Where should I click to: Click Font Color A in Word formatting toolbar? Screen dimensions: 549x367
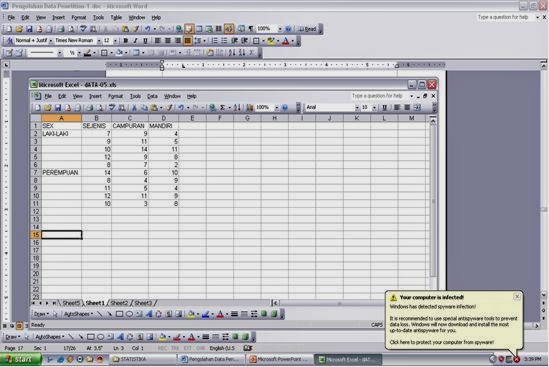pyautogui.click(x=285, y=41)
